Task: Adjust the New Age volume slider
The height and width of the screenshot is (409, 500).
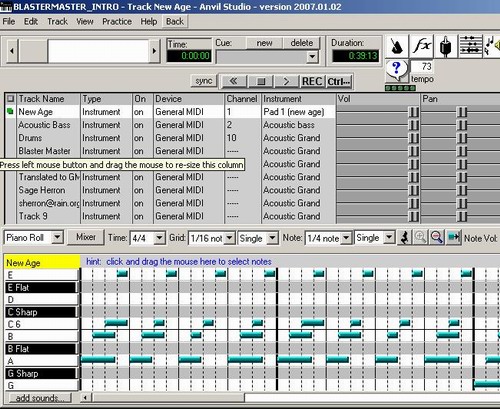Action: [414, 112]
